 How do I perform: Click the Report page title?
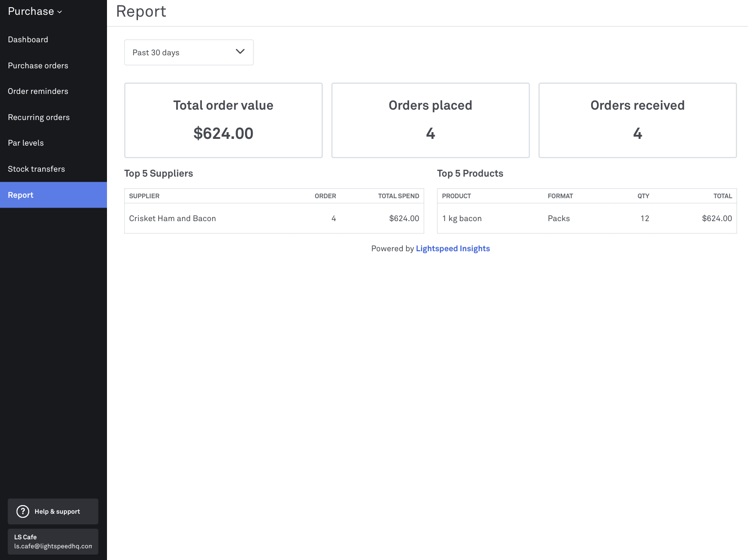[141, 11]
